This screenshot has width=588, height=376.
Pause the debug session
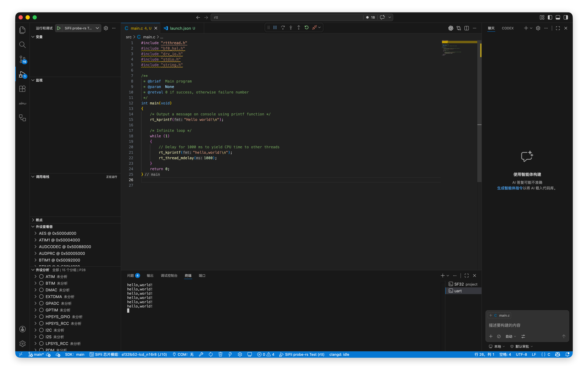pos(275,28)
